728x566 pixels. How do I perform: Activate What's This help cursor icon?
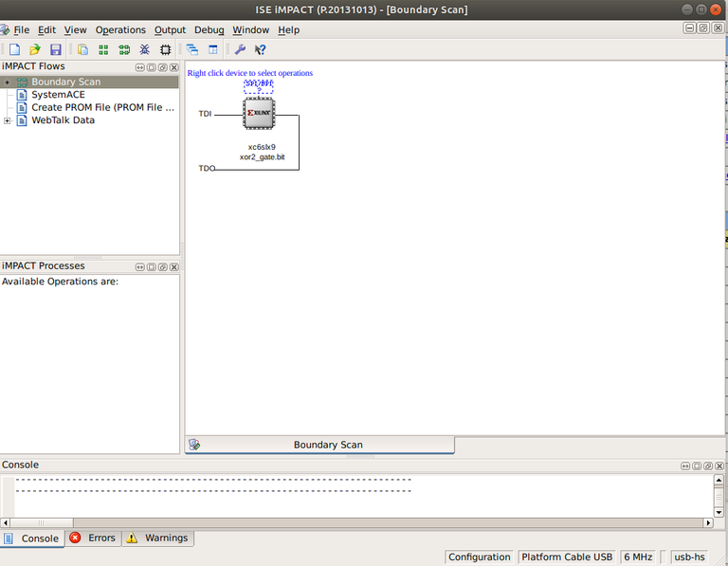coord(261,49)
